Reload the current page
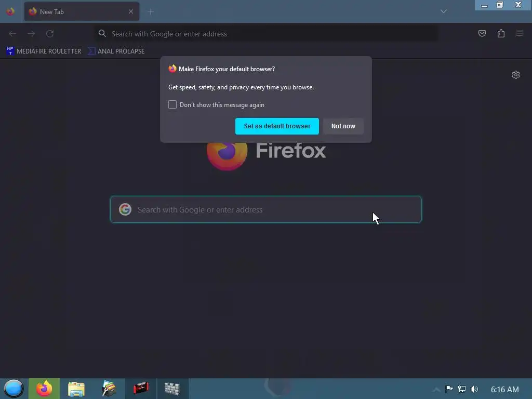 tap(50, 34)
